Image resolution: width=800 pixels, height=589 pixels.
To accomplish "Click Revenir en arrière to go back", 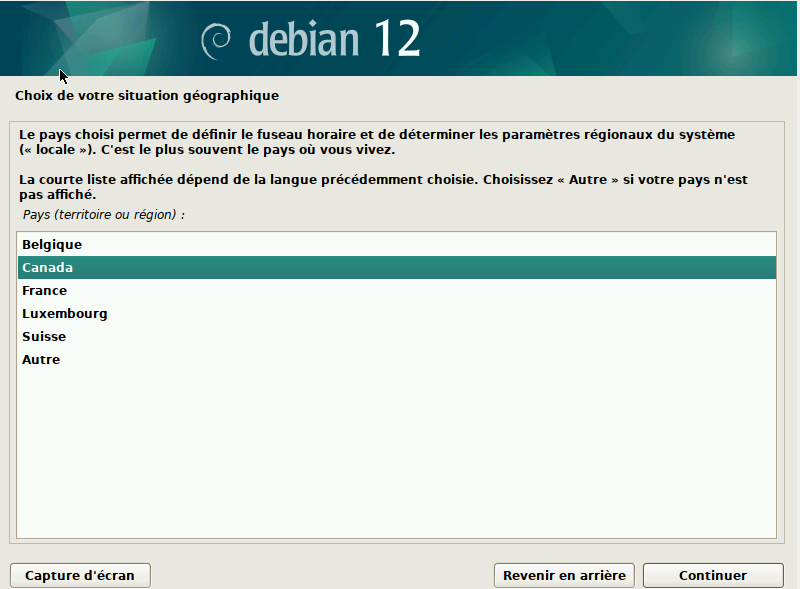I will pyautogui.click(x=563, y=575).
